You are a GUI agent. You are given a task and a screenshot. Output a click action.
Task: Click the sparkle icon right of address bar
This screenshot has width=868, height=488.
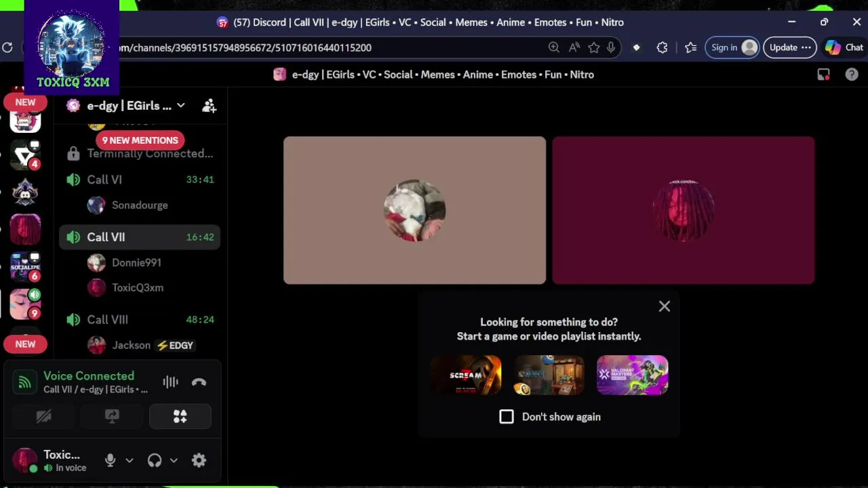pyautogui.click(x=636, y=47)
